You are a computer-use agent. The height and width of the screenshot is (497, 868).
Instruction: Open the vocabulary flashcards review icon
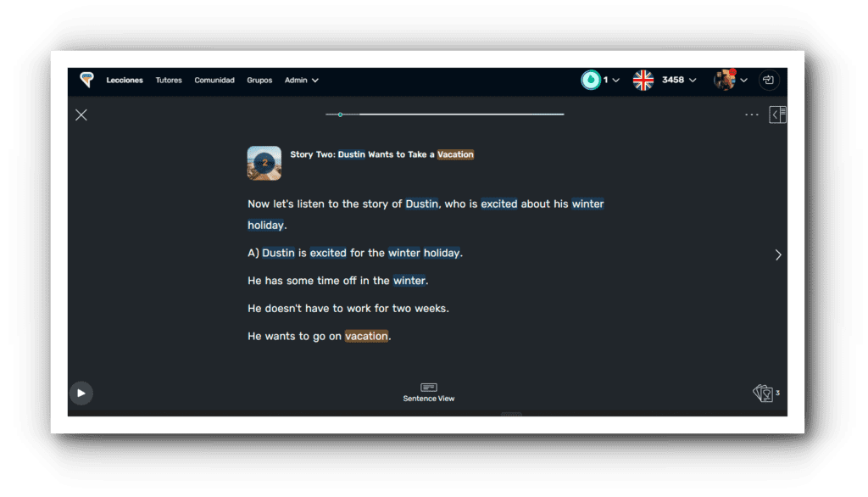(x=763, y=393)
